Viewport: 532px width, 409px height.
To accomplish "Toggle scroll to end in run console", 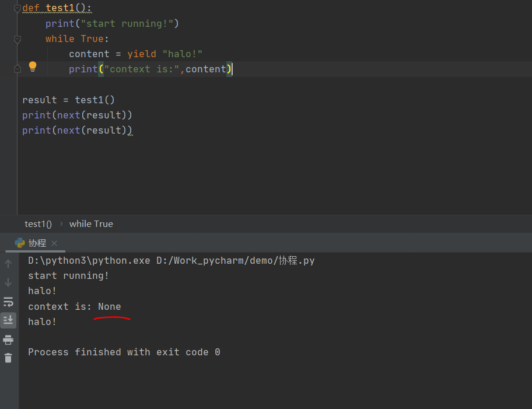I will pyautogui.click(x=9, y=320).
